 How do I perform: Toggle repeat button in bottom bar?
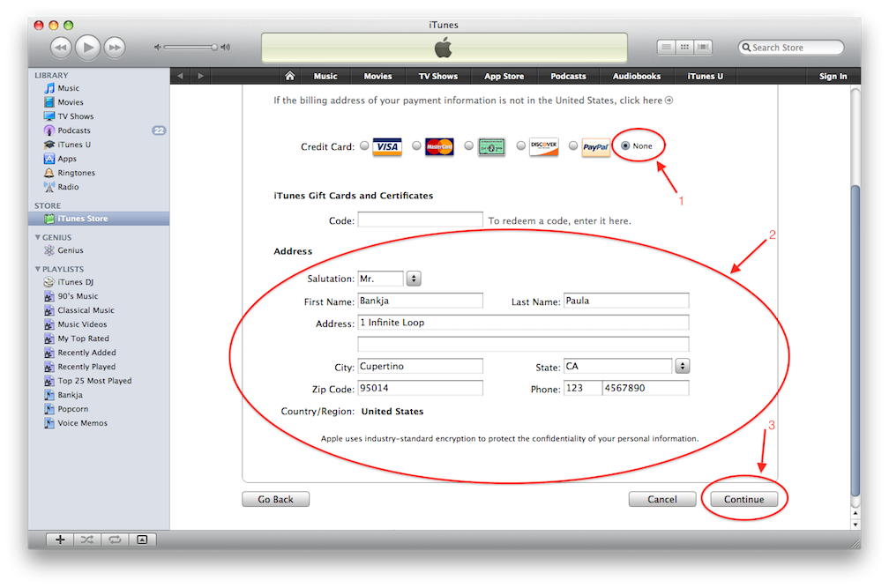click(115, 540)
